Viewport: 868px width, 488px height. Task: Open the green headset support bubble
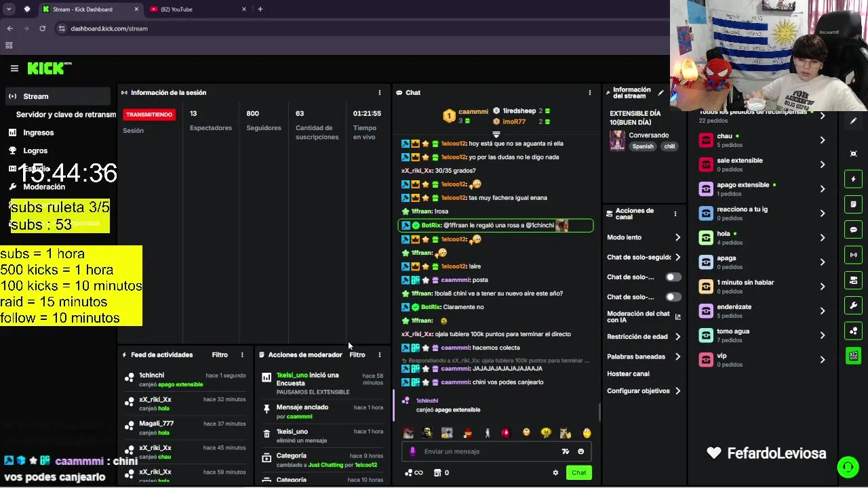pos(847,467)
